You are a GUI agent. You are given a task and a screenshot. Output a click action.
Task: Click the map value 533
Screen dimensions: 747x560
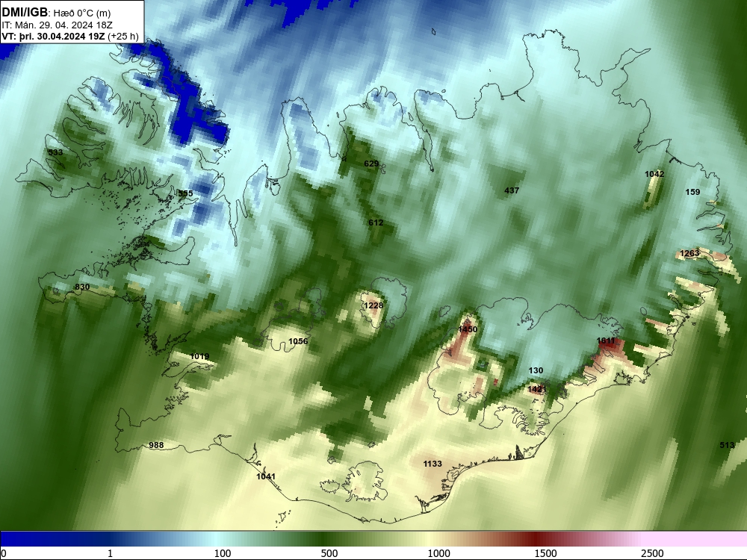[55, 152]
